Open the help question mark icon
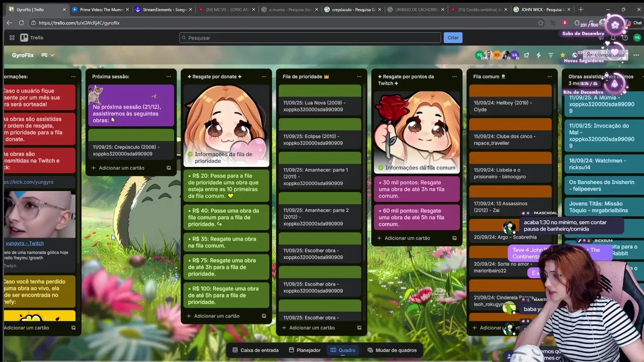Screen dimensions: 644x362 click(625, 38)
